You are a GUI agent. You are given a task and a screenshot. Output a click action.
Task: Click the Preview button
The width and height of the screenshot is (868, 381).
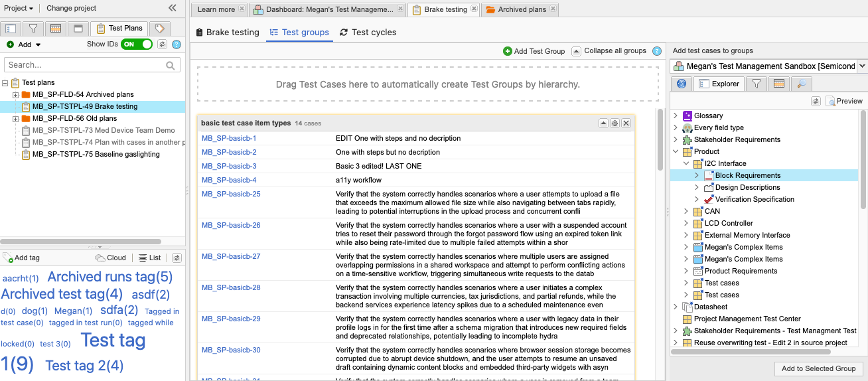844,101
